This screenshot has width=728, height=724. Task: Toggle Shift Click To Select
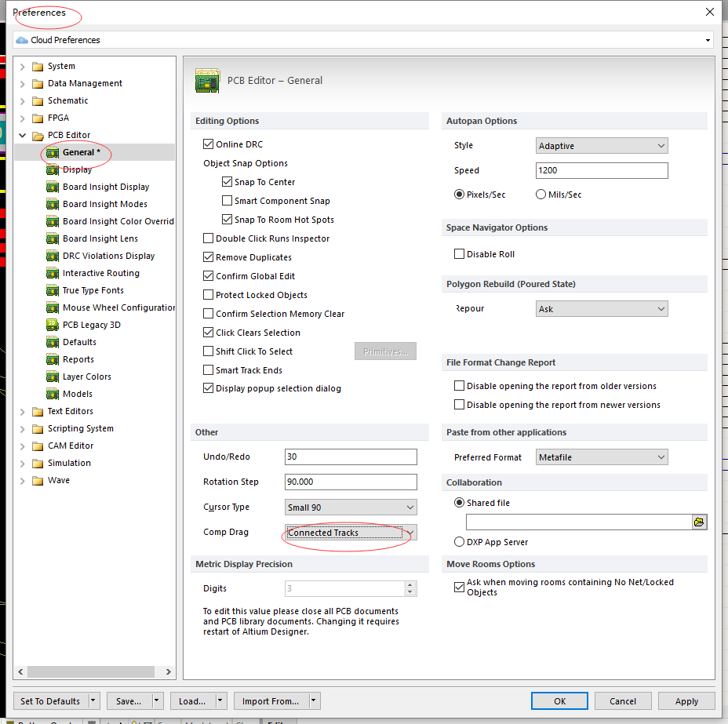(209, 351)
